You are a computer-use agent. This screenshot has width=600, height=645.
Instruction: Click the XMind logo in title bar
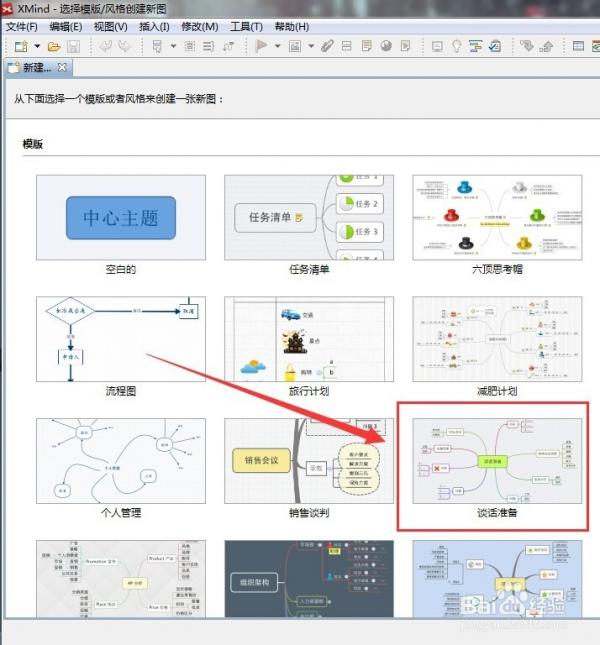(x=7, y=8)
